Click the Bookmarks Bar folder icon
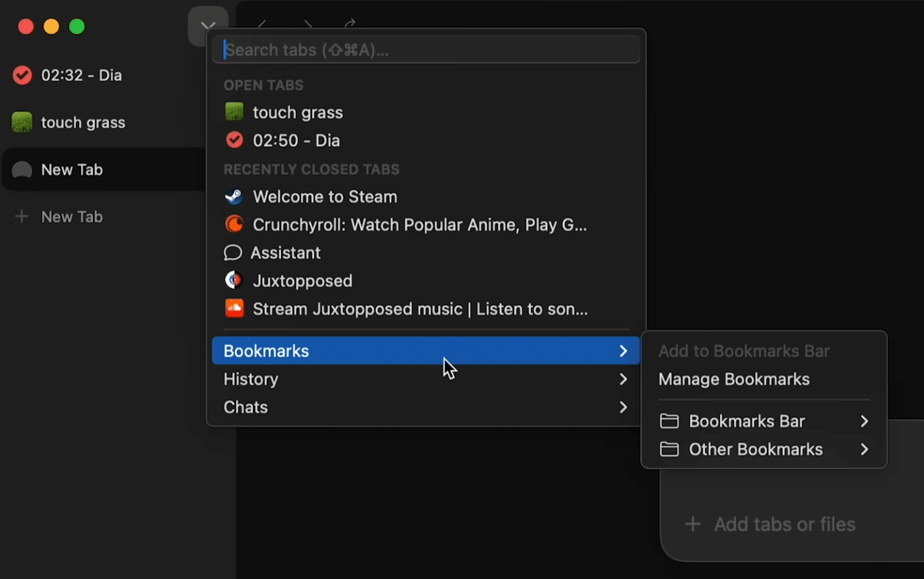The image size is (924, 579). (669, 421)
